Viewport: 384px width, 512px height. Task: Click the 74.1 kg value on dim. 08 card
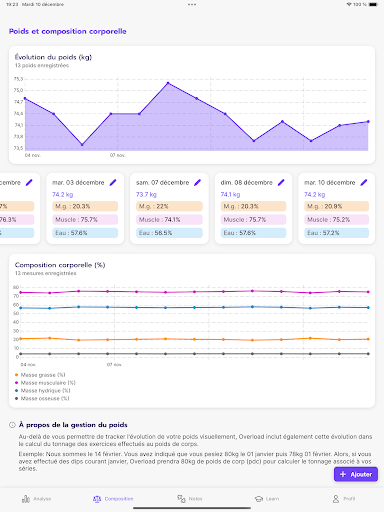(x=230, y=194)
